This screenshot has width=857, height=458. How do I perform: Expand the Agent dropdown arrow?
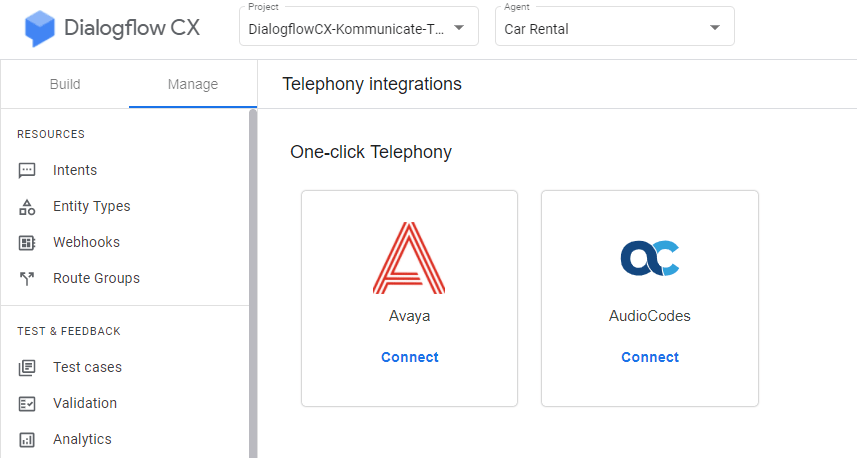tap(714, 27)
